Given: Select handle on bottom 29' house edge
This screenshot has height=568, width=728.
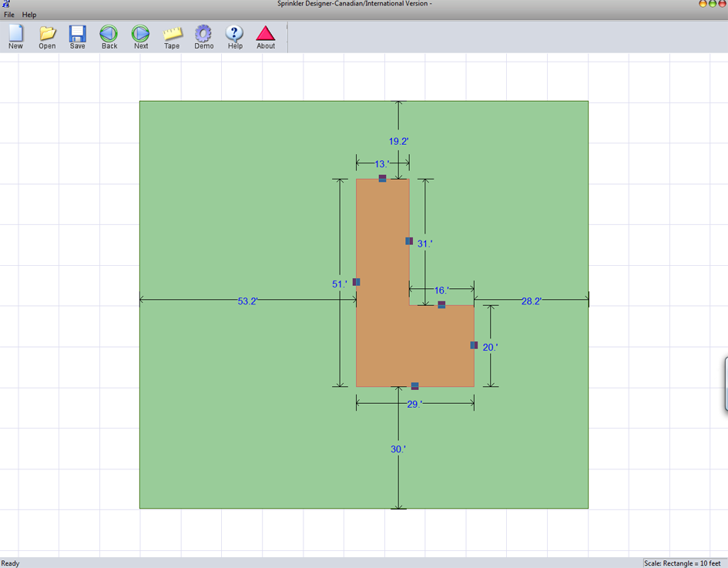Looking at the screenshot, I should coord(414,386).
